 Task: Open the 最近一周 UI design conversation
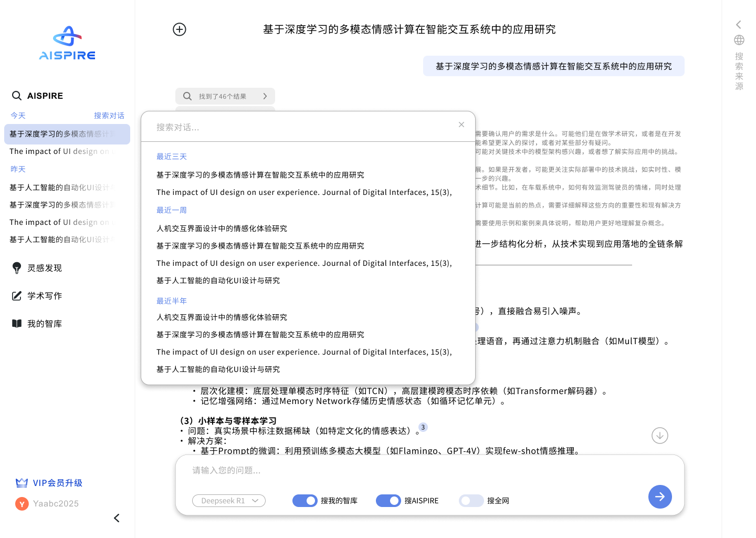pos(303,263)
